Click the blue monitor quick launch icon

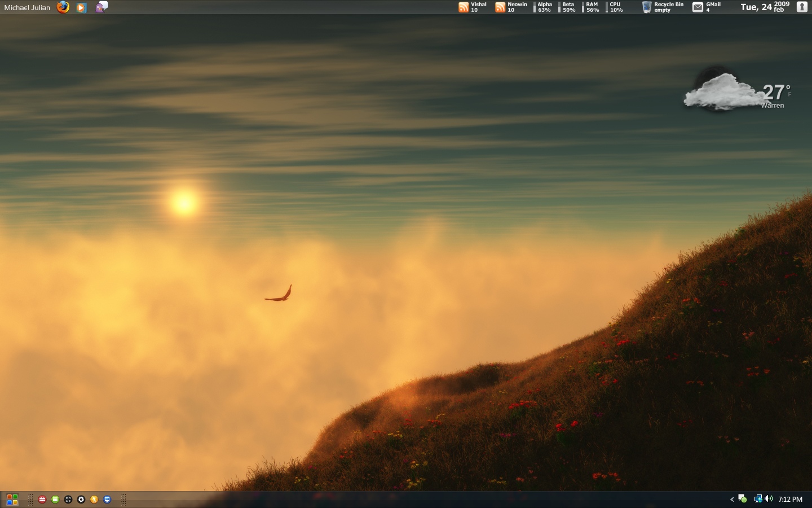tap(107, 500)
